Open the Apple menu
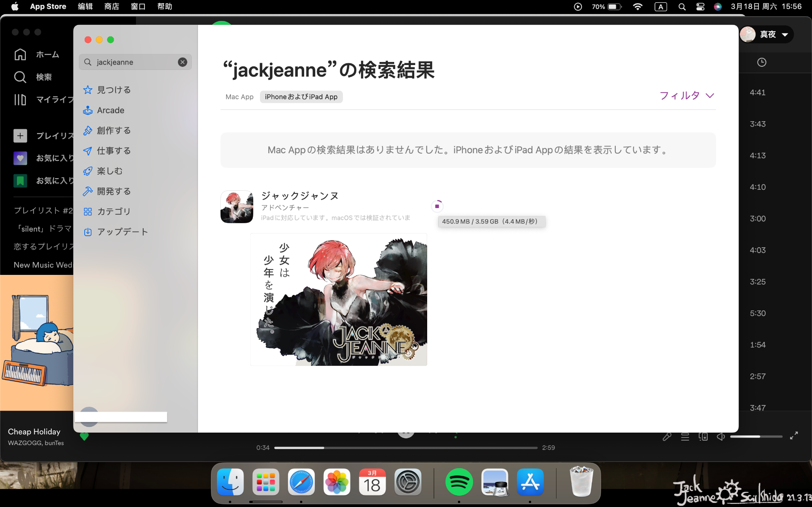The height and width of the screenshot is (507, 812). pyautogui.click(x=15, y=7)
